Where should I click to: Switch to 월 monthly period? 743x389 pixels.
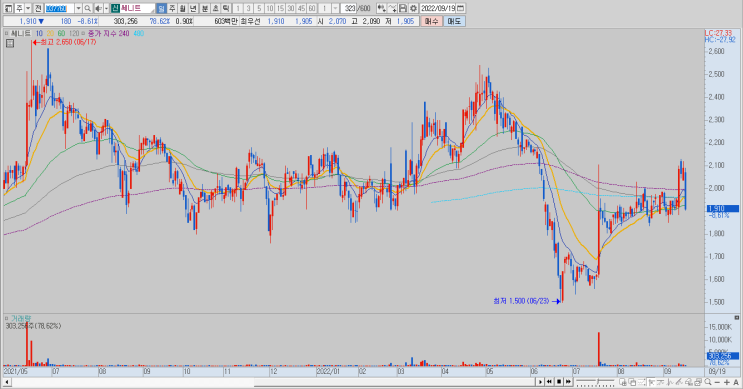coord(182,9)
